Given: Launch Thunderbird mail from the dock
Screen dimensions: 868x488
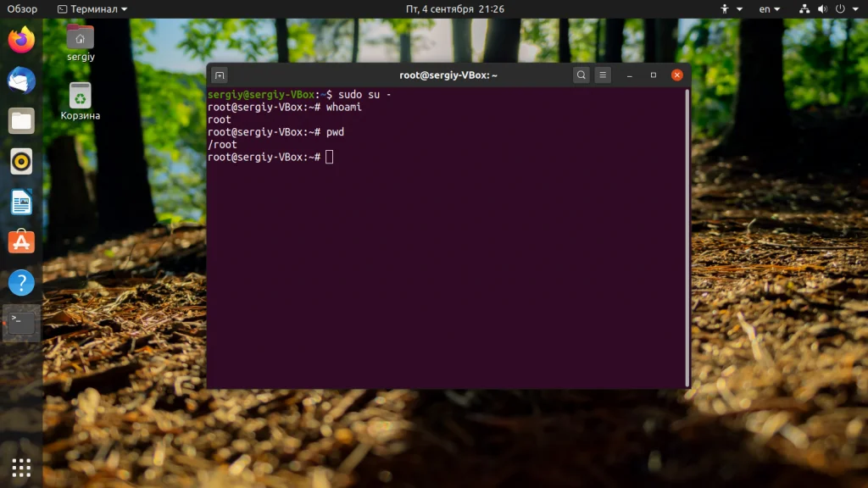Looking at the screenshot, I should coord(20,80).
